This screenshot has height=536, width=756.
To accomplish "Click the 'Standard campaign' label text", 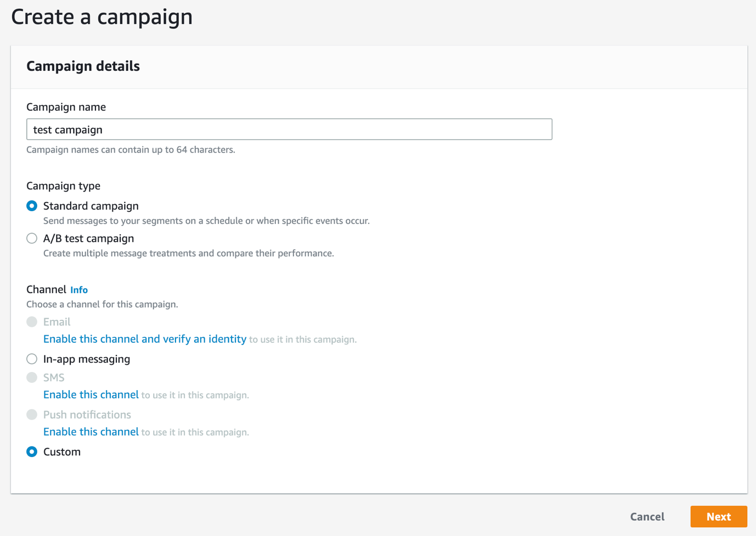I will [91, 206].
